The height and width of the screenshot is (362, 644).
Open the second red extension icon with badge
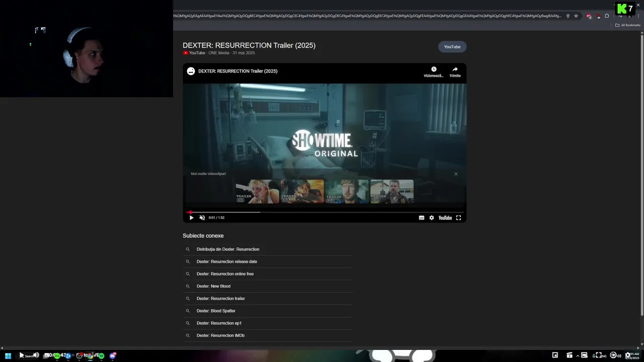598,16
